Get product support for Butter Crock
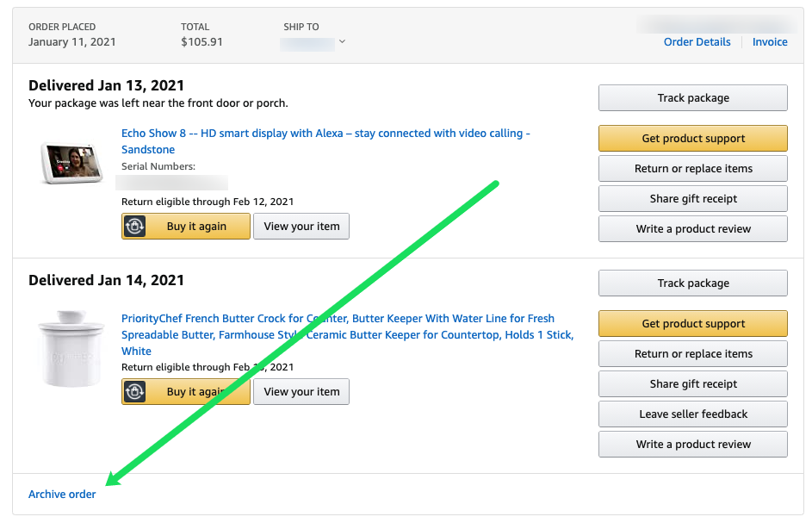Viewport: 812px width, 523px height. click(693, 323)
